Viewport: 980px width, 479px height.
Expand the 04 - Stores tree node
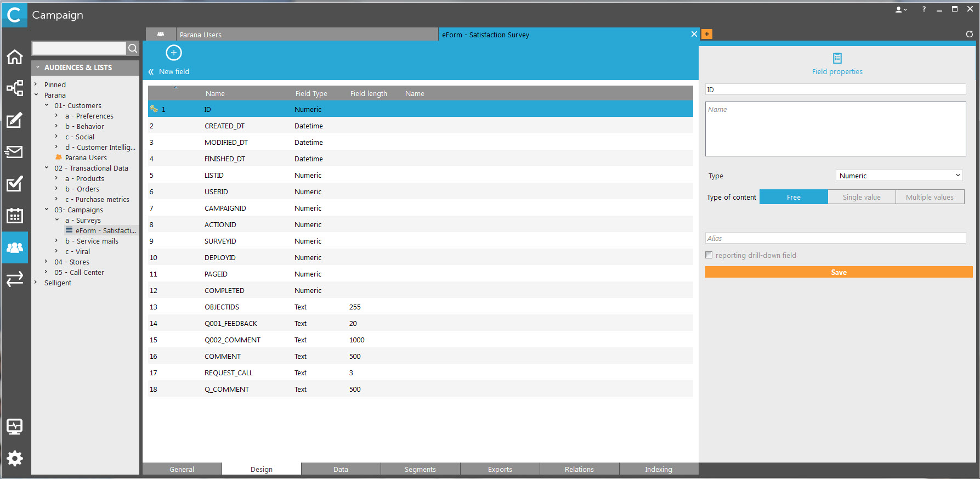[x=47, y=262]
